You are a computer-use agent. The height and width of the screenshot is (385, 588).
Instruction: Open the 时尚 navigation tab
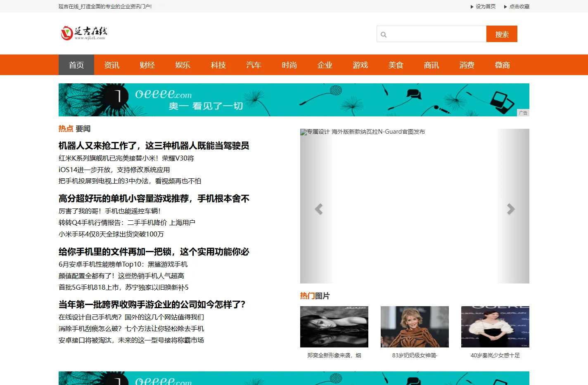coord(289,65)
